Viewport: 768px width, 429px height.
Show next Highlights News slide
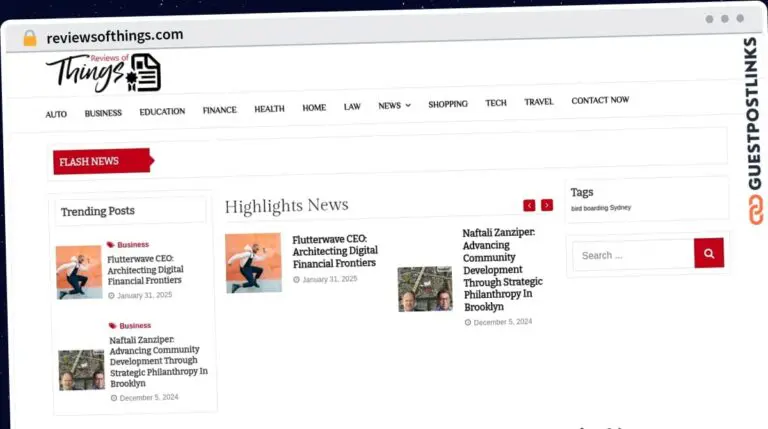547,205
